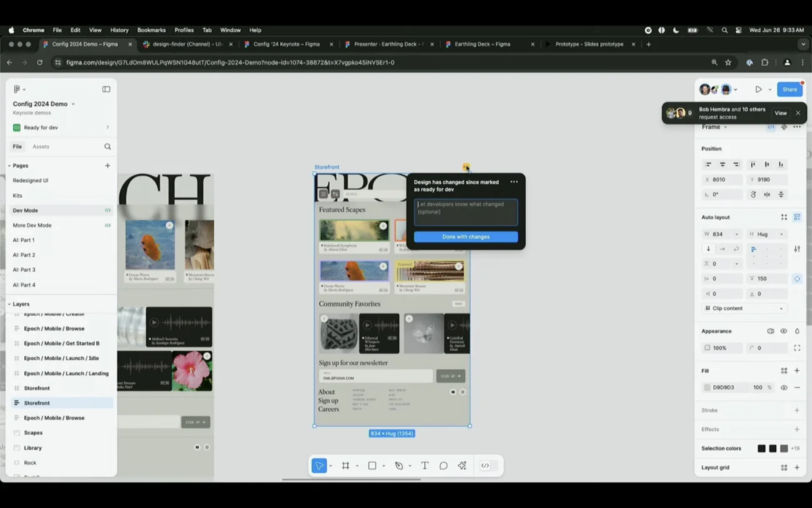Select the Text tool

pyautogui.click(x=425, y=465)
